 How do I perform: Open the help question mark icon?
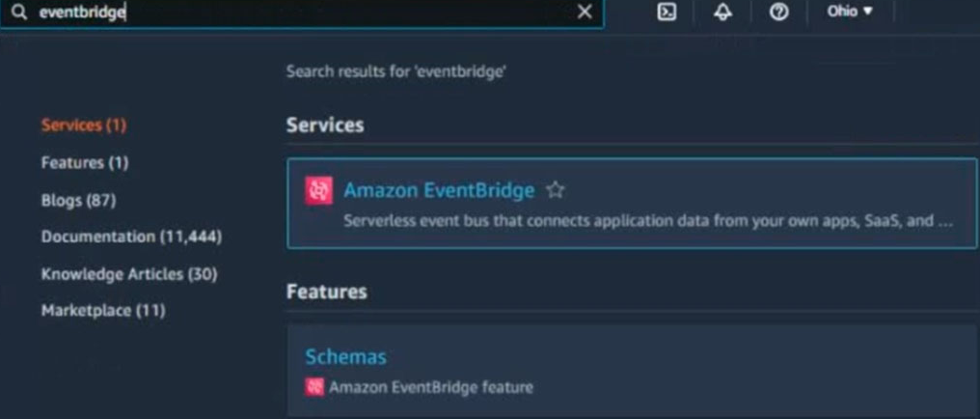tap(778, 12)
